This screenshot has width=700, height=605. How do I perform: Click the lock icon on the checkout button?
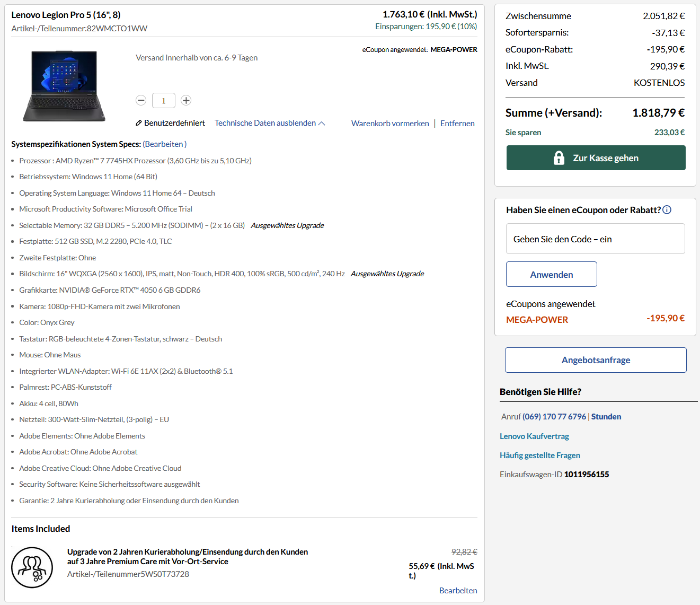click(x=559, y=157)
